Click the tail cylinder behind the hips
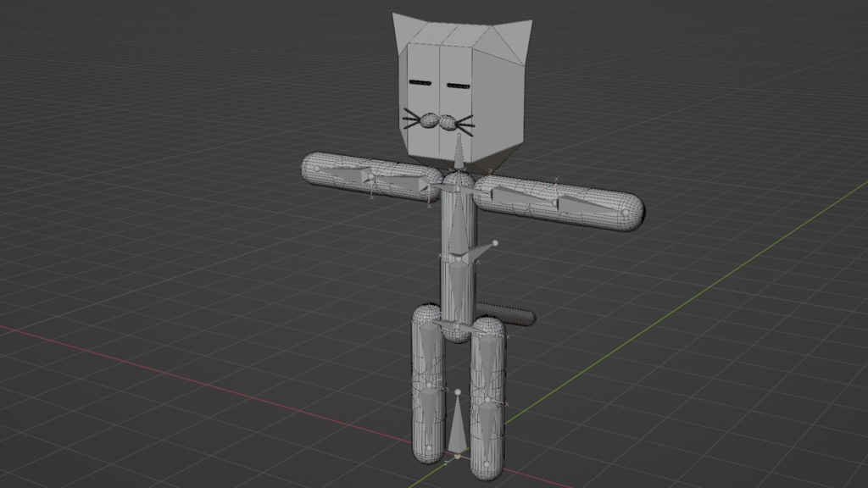 pos(507,313)
